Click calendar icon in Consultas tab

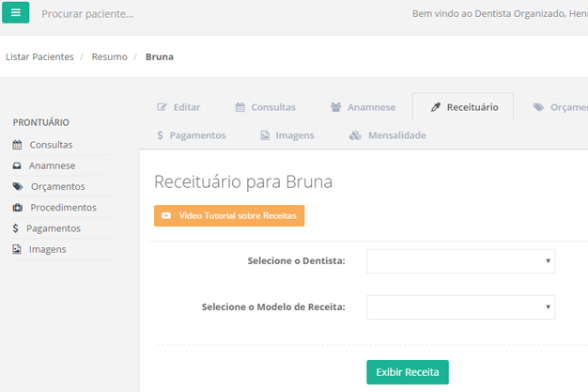[x=240, y=107]
